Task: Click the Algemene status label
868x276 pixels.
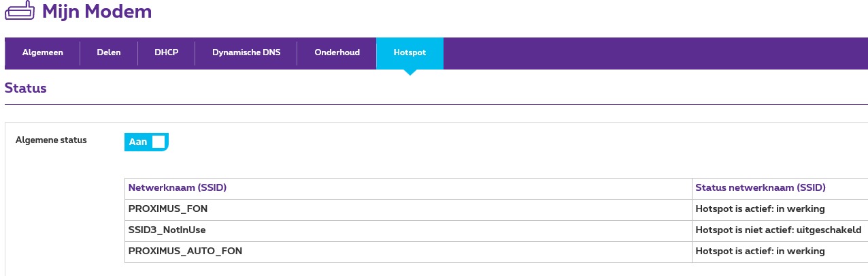Action: point(51,140)
